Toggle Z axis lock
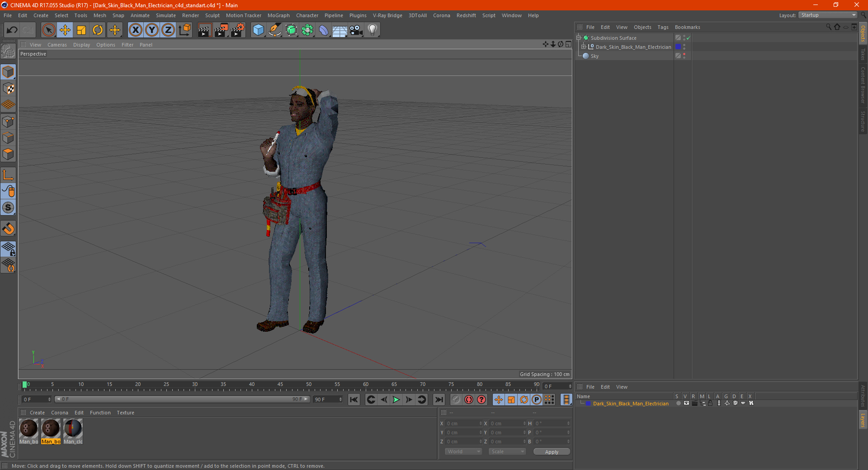Screen dimensions: 868x470 168,30
